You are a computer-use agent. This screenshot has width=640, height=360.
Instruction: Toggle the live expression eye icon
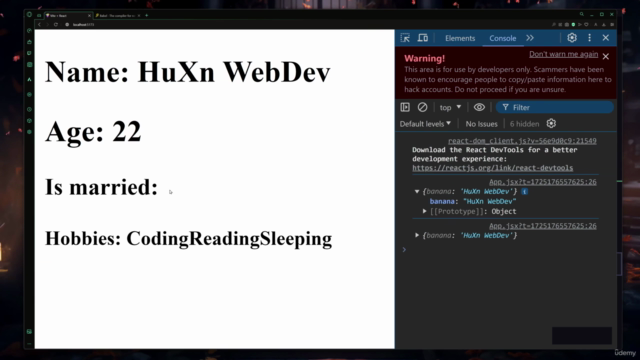click(479, 107)
